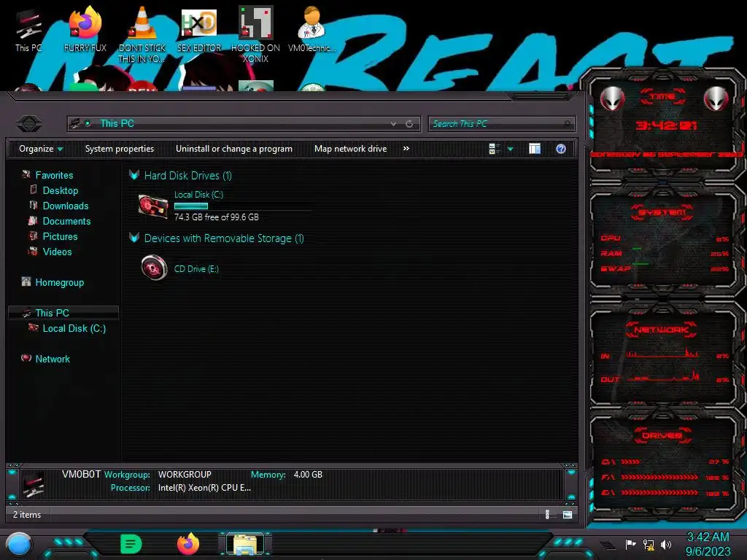Select the Local Disk (C:) drive icon
The height and width of the screenshot is (560, 747).
[x=153, y=206]
